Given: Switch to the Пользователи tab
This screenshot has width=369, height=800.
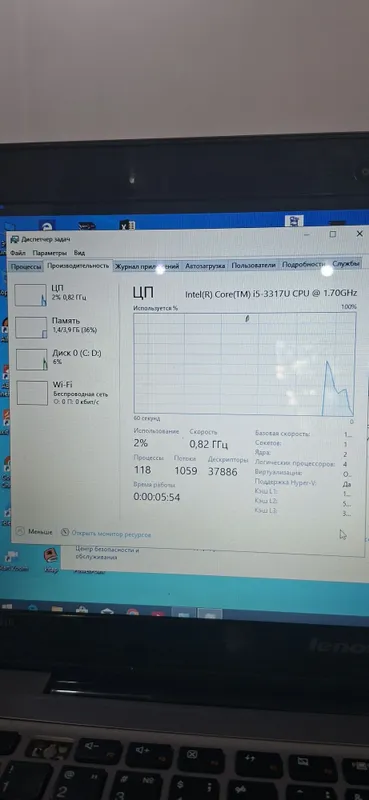Looking at the screenshot, I should click(253, 265).
